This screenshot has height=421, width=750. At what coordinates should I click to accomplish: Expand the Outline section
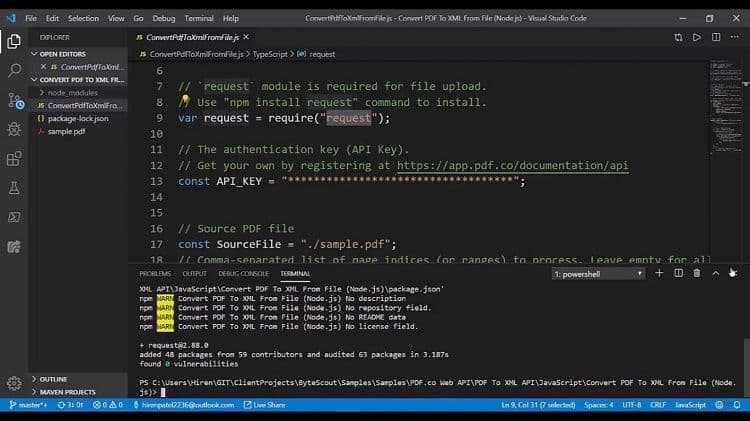[x=53, y=379]
